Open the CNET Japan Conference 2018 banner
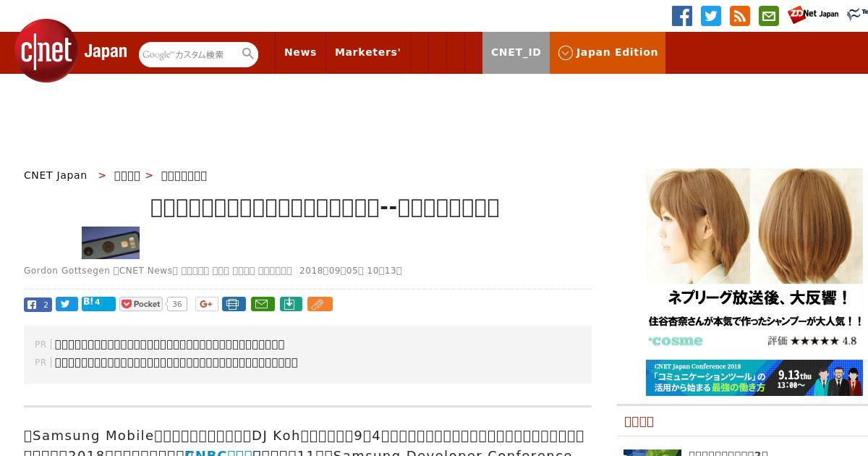The height and width of the screenshot is (456, 868). tap(754, 378)
